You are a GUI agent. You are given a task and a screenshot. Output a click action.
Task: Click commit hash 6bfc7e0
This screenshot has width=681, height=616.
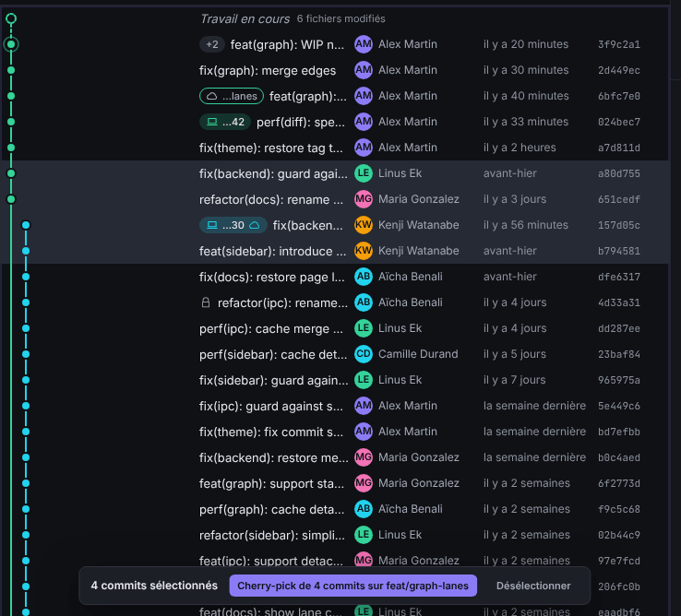point(619,96)
